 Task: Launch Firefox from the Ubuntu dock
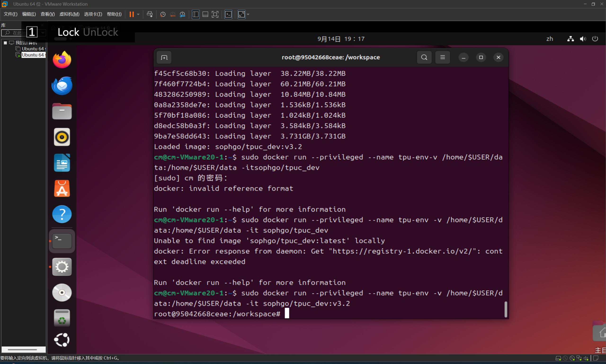coord(62,60)
